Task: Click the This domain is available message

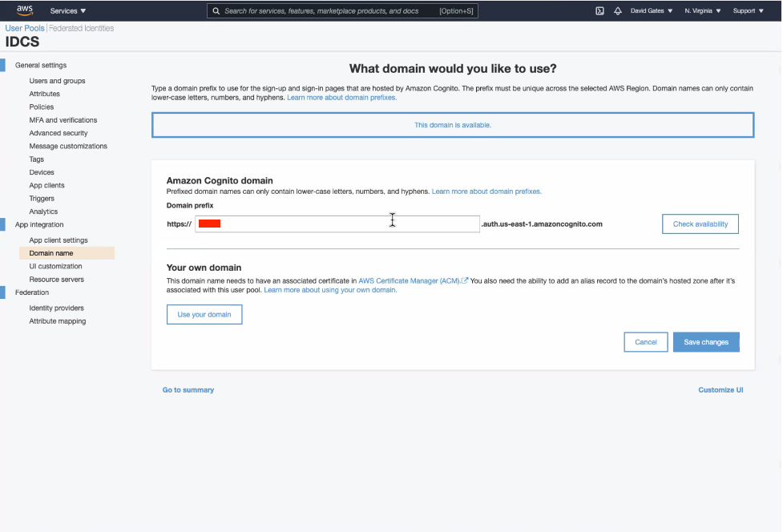Action: [x=453, y=125]
